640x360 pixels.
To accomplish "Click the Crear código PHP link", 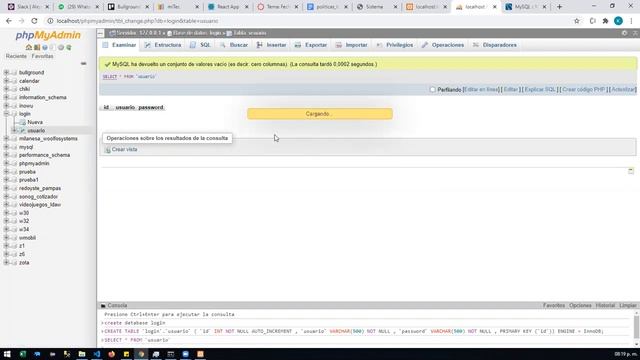I will point(583,89).
